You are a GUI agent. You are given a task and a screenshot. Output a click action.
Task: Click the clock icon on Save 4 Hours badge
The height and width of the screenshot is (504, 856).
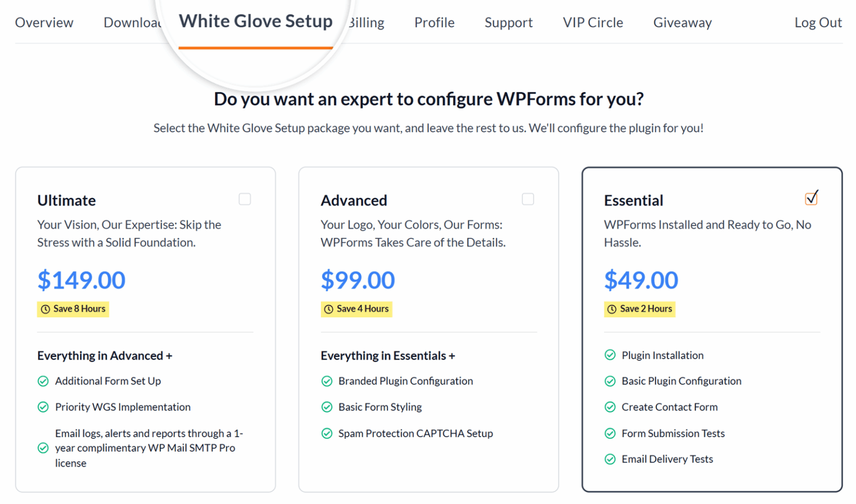(x=328, y=309)
